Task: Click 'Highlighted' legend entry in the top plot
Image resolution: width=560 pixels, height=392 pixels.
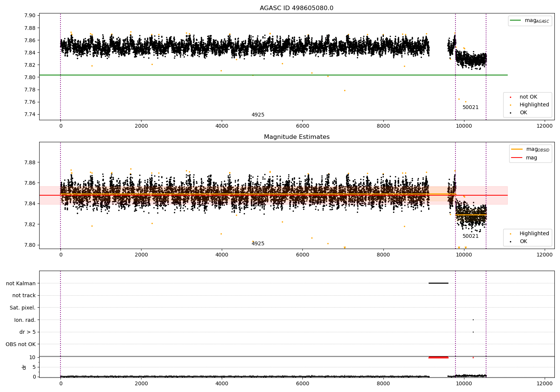Action: pos(534,105)
